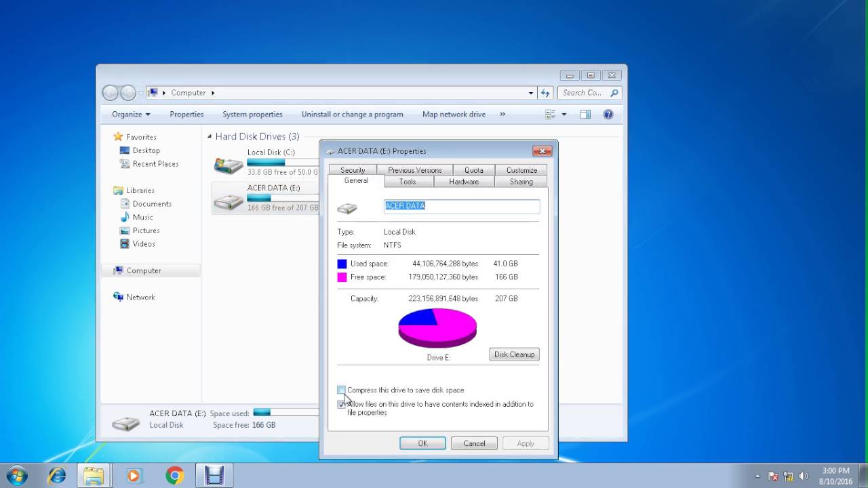Click the video editor film icon on taskbar

pyautogui.click(x=214, y=476)
